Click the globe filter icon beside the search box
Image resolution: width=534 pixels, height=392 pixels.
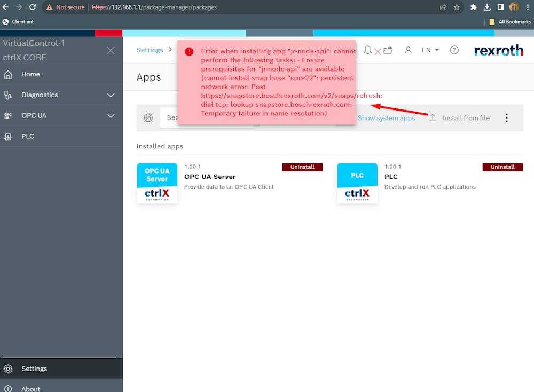click(148, 117)
